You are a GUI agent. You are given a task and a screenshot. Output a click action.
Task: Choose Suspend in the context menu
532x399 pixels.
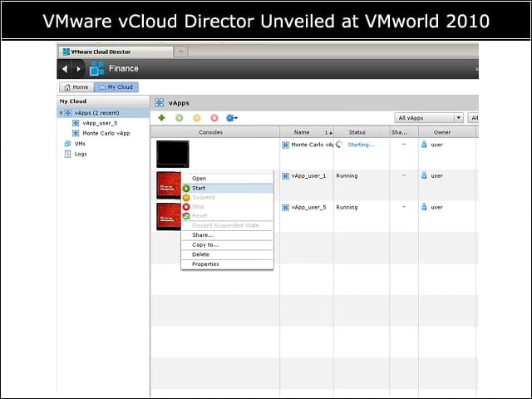[227, 198]
